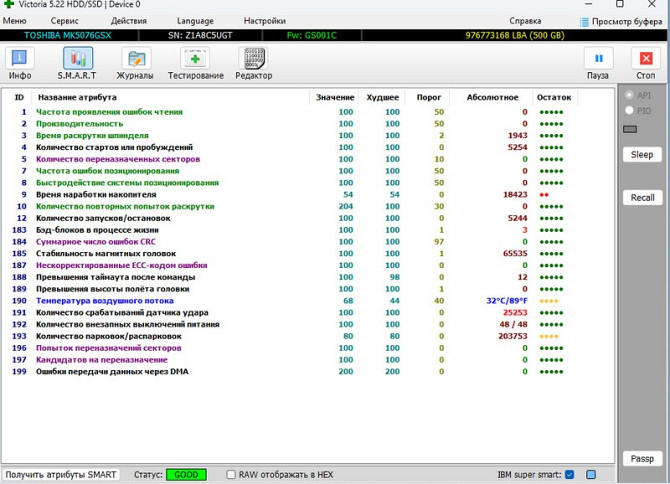Click the Название атрибута column header
This screenshot has width=670, height=484.
pyautogui.click(x=77, y=97)
